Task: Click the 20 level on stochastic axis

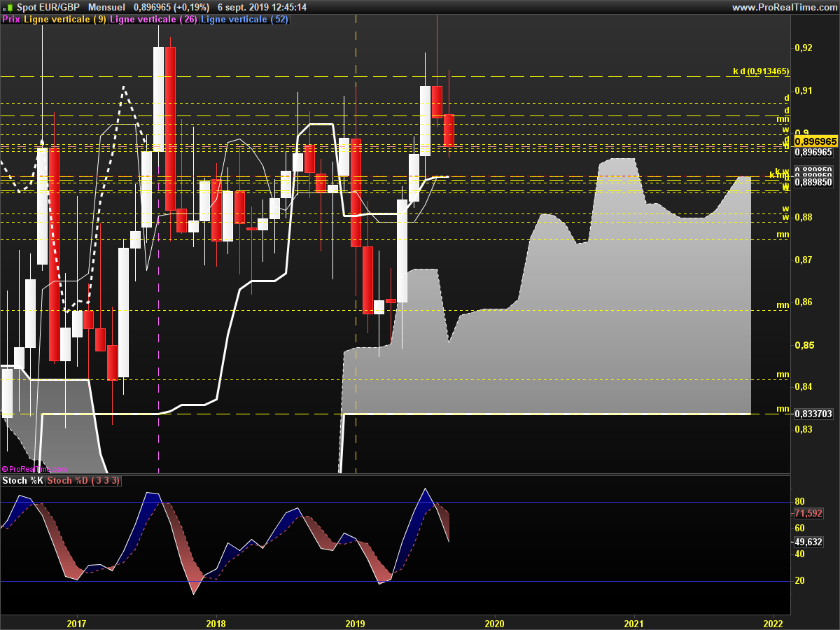Action: click(799, 581)
